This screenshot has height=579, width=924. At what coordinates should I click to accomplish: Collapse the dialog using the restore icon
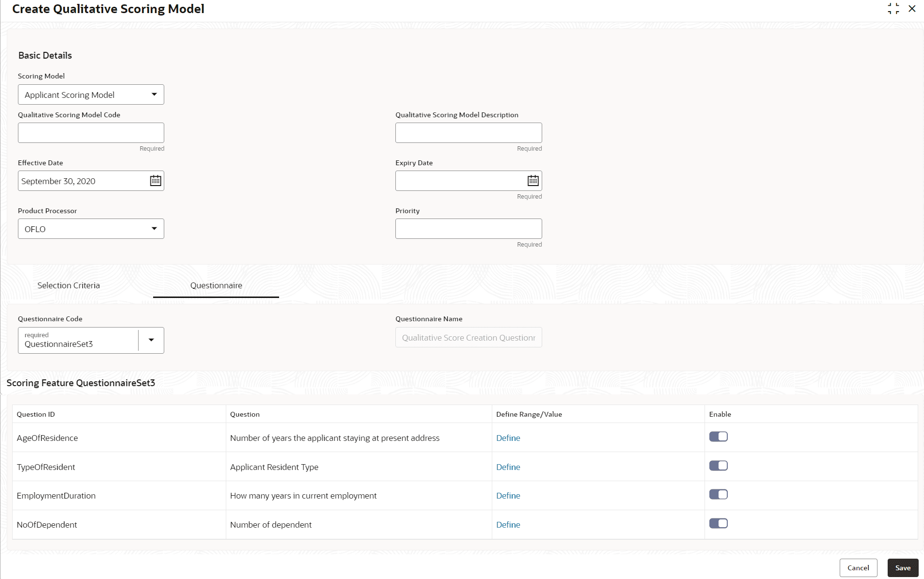[893, 9]
